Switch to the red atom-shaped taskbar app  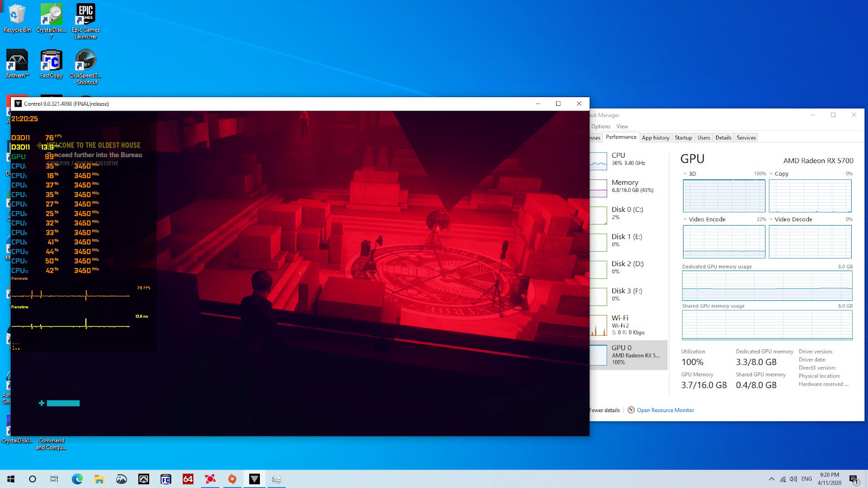tap(210, 479)
